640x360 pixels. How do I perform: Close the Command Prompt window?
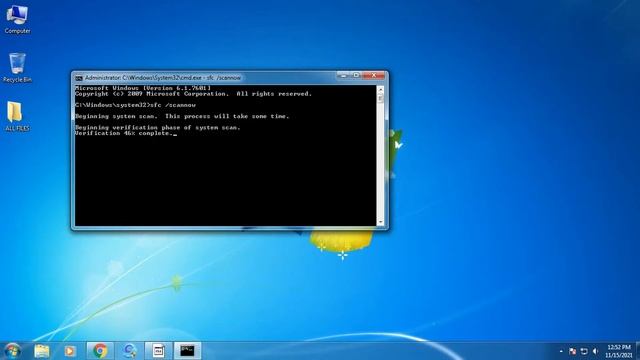click(x=373, y=76)
